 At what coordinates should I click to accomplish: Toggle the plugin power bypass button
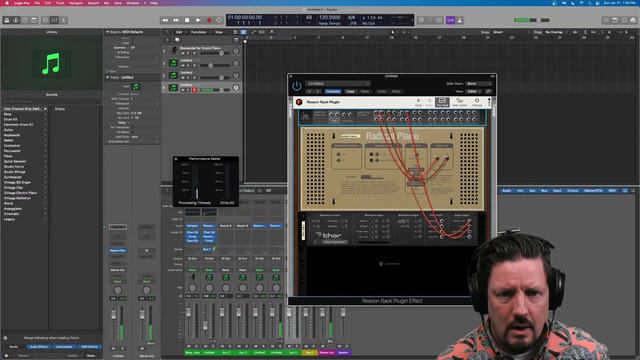tap(297, 86)
